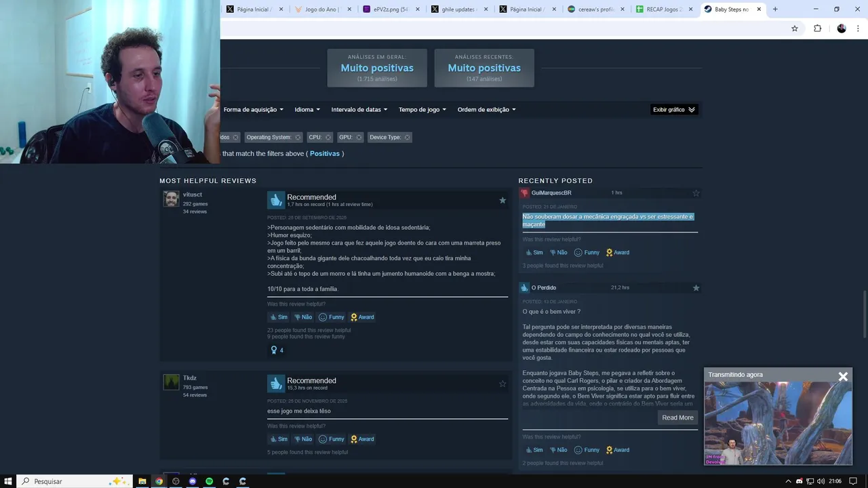Open the system tray volume icon

pyautogui.click(x=821, y=481)
